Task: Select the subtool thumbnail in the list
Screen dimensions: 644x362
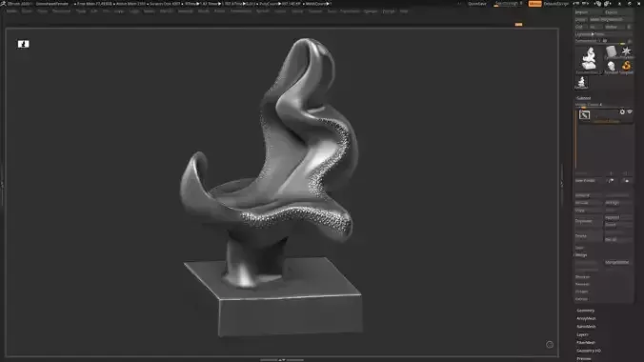Action: [x=584, y=115]
